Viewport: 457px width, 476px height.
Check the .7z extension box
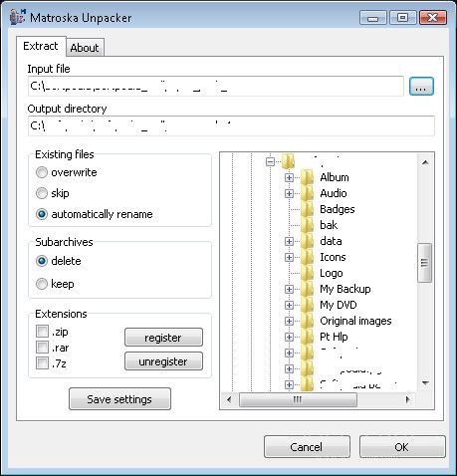click(x=42, y=362)
